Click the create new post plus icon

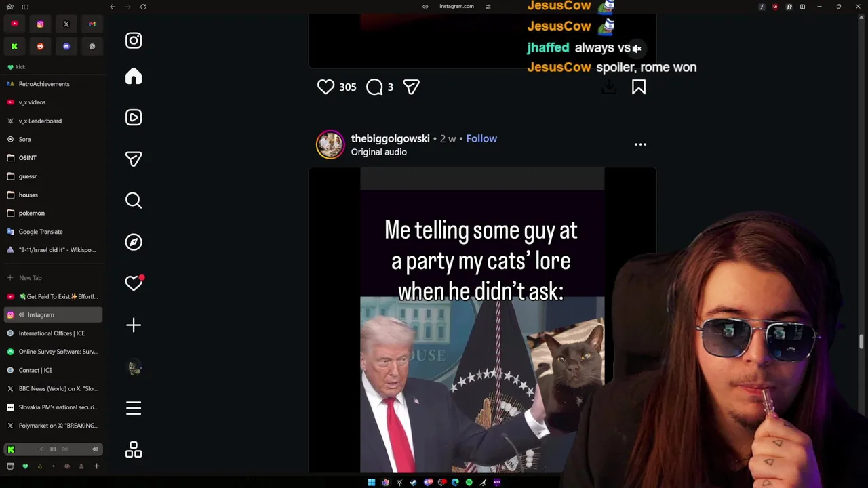[x=134, y=325]
